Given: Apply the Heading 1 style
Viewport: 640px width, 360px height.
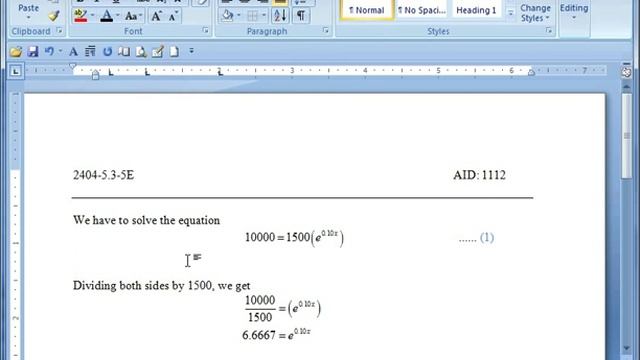Looking at the screenshot, I should click(x=476, y=10).
